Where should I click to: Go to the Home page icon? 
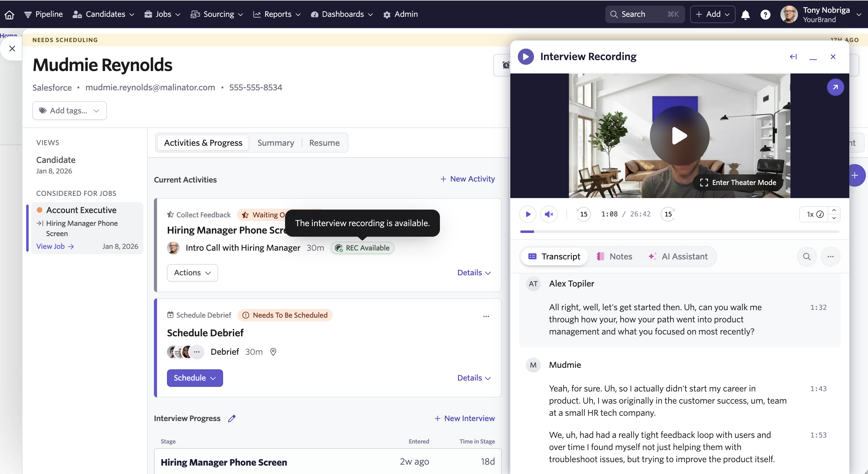[x=9, y=15]
